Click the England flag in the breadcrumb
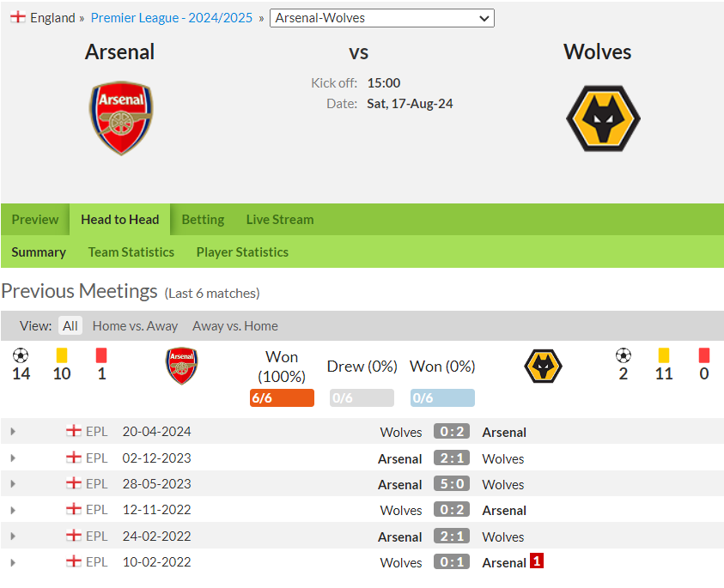724x588 pixels. pos(18,17)
